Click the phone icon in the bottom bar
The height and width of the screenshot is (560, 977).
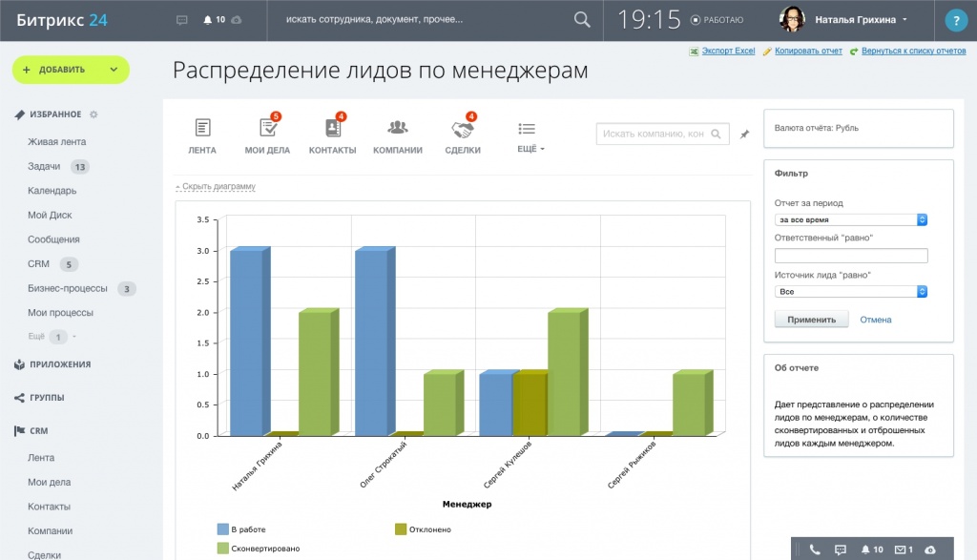pos(815,550)
